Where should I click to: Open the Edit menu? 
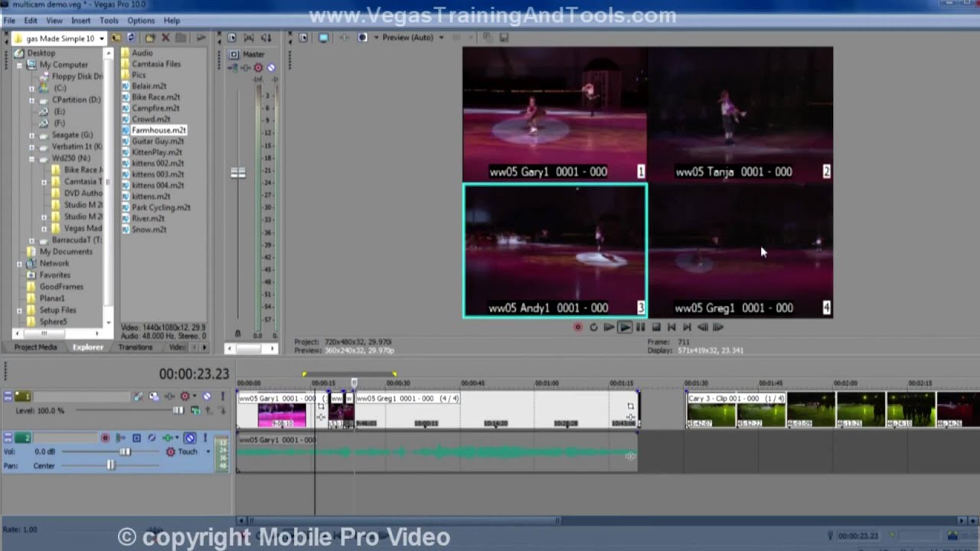click(x=31, y=21)
